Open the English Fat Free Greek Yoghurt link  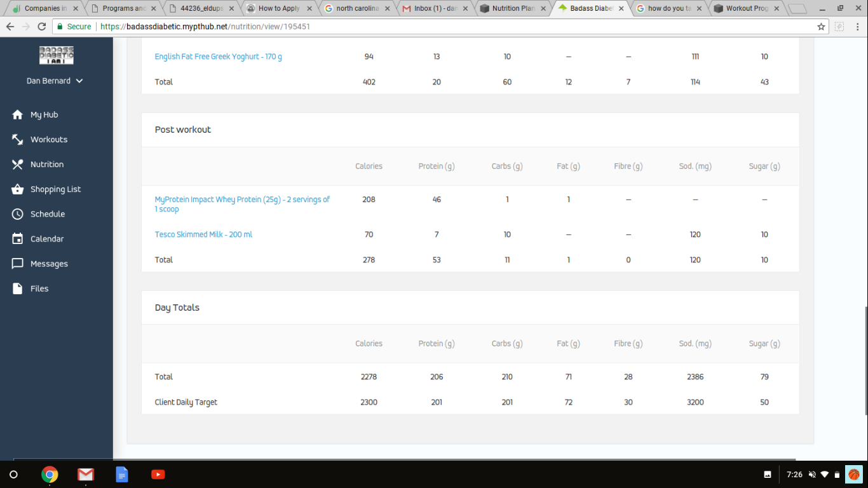tap(219, 57)
